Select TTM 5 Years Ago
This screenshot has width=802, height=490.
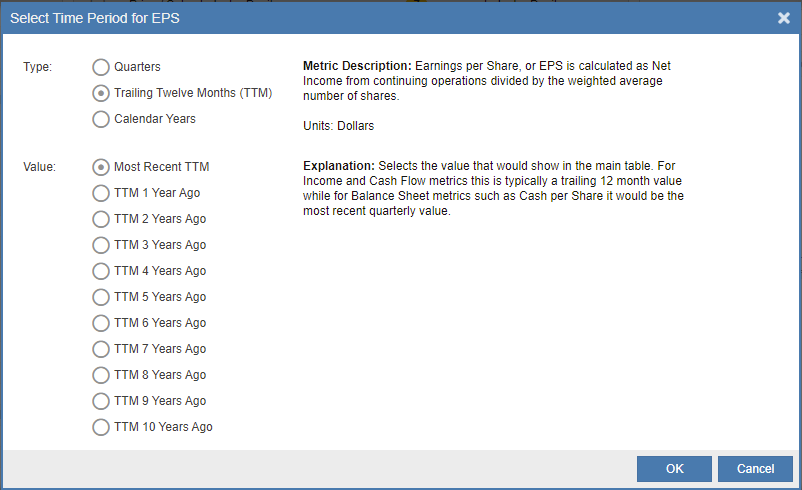click(101, 297)
